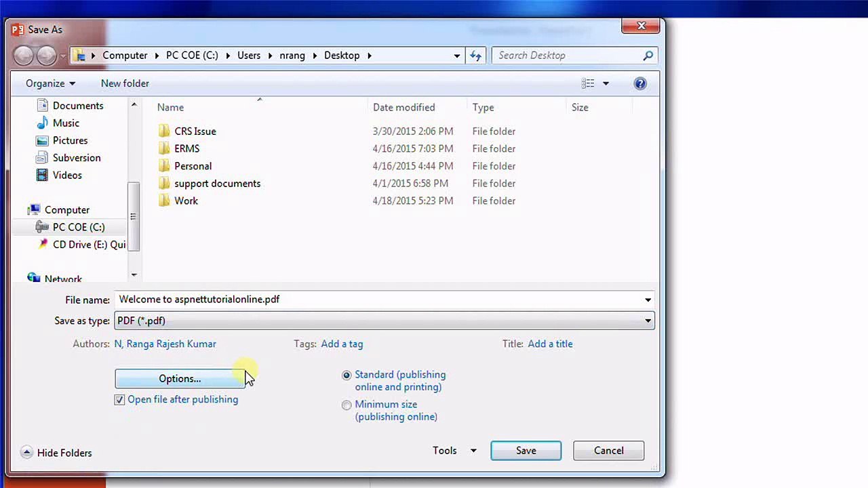Image resolution: width=868 pixels, height=488 pixels.
Task: Click the Hide Folders arrow icon
Action: [26, 452]
